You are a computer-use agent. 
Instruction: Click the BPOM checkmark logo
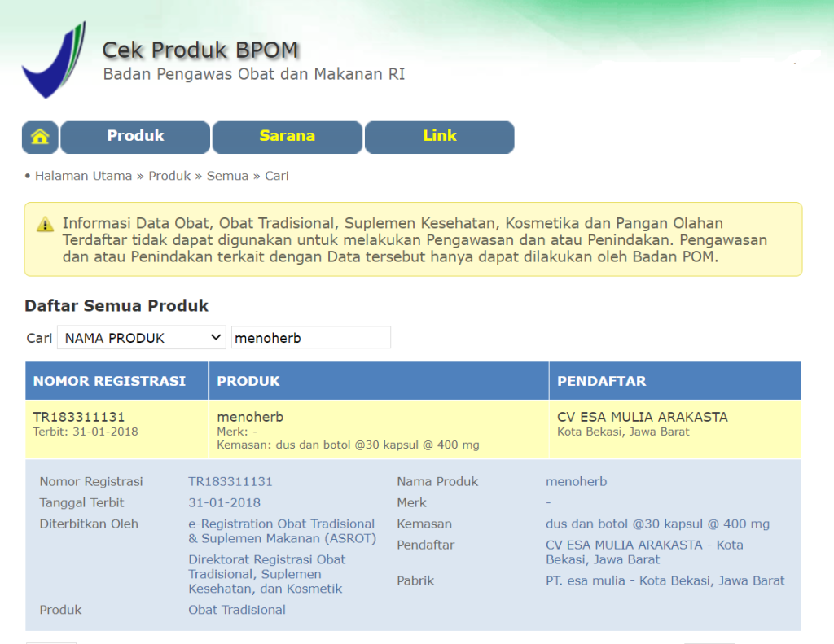pyautogui.click(x=53, y=61)
